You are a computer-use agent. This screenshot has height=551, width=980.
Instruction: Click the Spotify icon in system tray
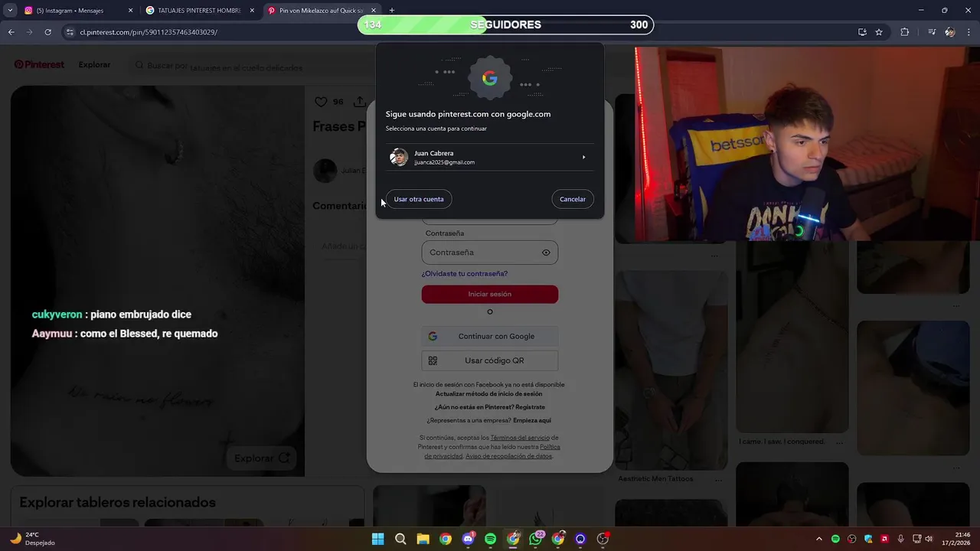[x=835, y=539]
